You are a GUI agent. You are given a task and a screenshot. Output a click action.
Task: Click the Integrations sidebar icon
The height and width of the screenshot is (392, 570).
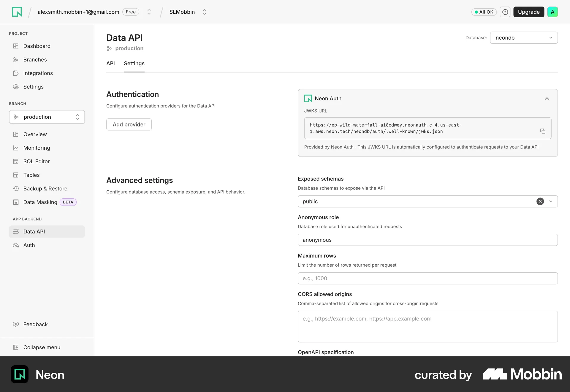click(x=16, y=73)
